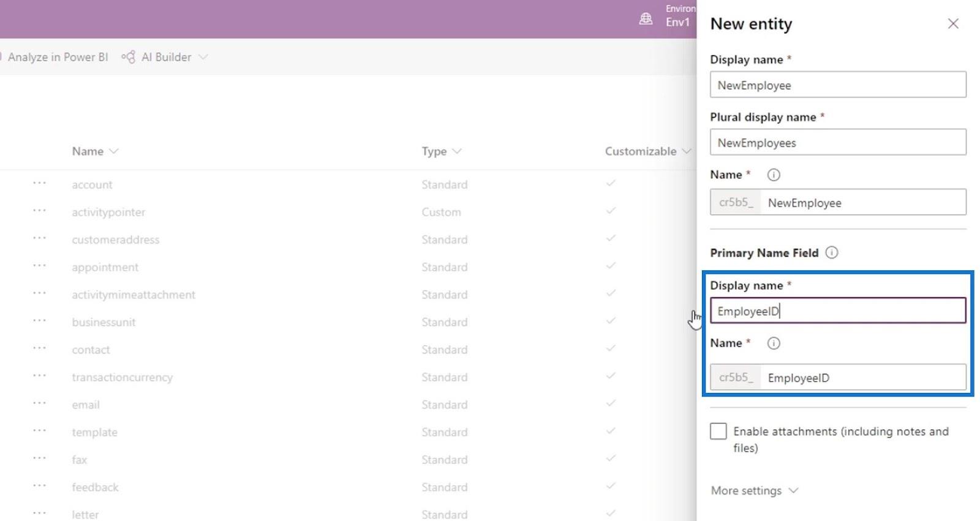Open the feedback entity

pos(95,487)
